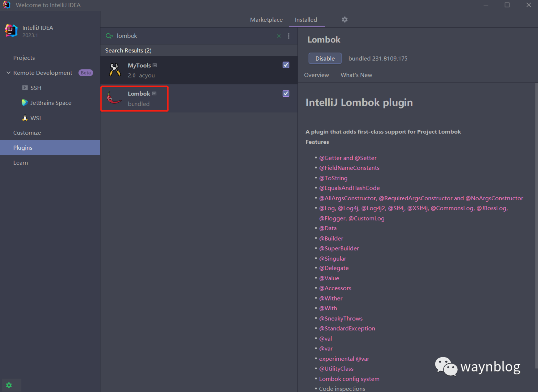Click the bundled marker next to Lombok
The width and height of the screenshot is (538, 392).
click(154, 94)
